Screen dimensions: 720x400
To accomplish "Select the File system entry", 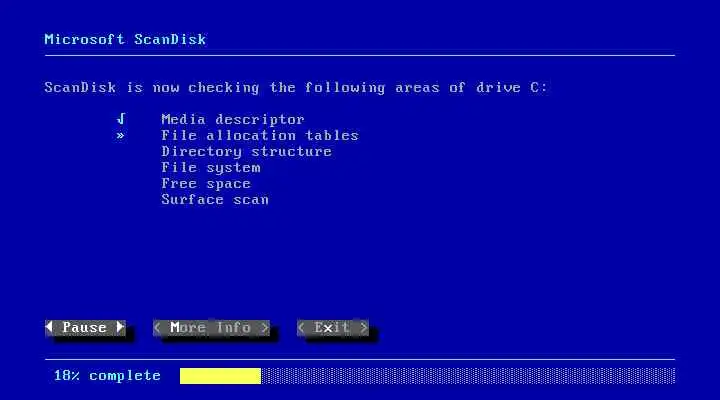I will pyautogui.click(x=211, y=168).
